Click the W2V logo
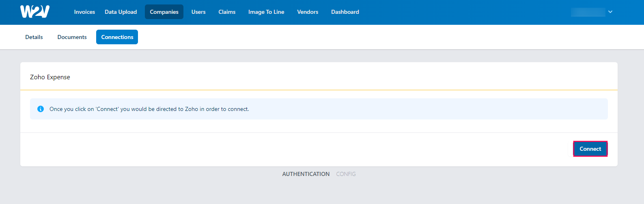Screen dimensions: 644x204 pos(35,12)
